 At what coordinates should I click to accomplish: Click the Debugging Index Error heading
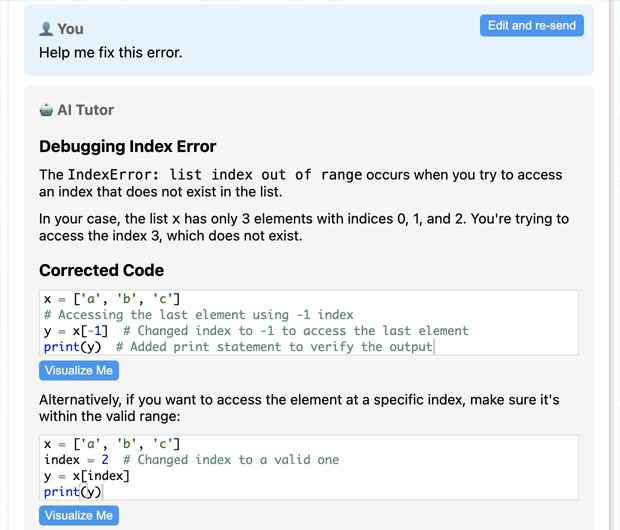point(127,146)
